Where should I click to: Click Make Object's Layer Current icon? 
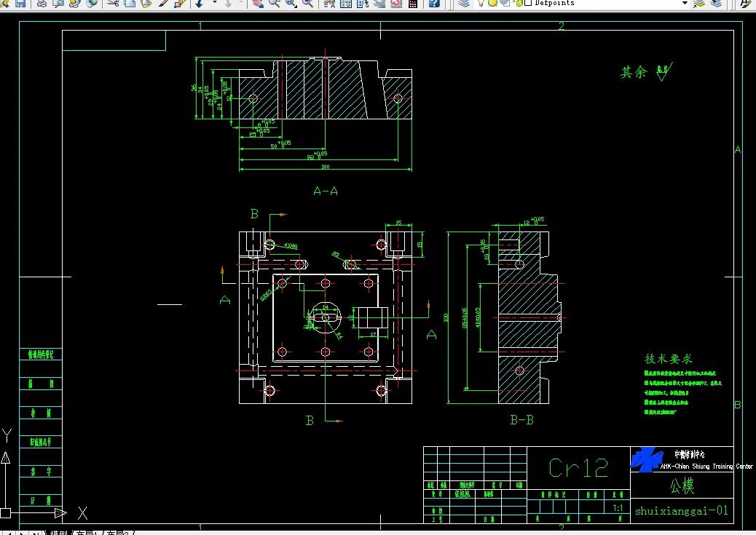pyautogui.click(x=699, y=4)
